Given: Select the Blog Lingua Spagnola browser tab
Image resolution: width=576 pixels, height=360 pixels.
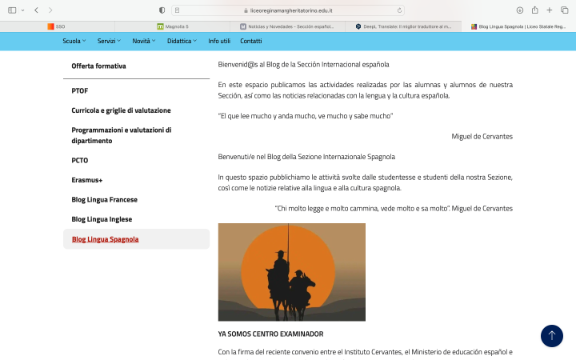Looking at the screenshot, I should (519, 26).
